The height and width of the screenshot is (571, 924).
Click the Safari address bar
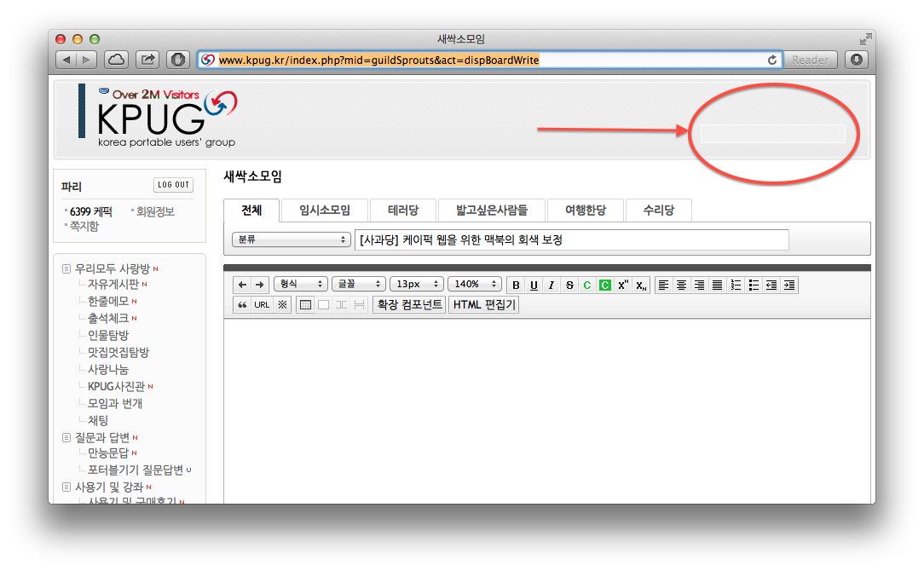coord(489,61)
